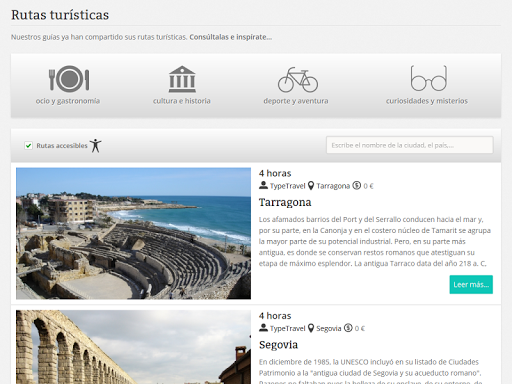Click the price coin icon in Tarragona card
Viewport: 512px width, 384px height.
tap(357, 185)
